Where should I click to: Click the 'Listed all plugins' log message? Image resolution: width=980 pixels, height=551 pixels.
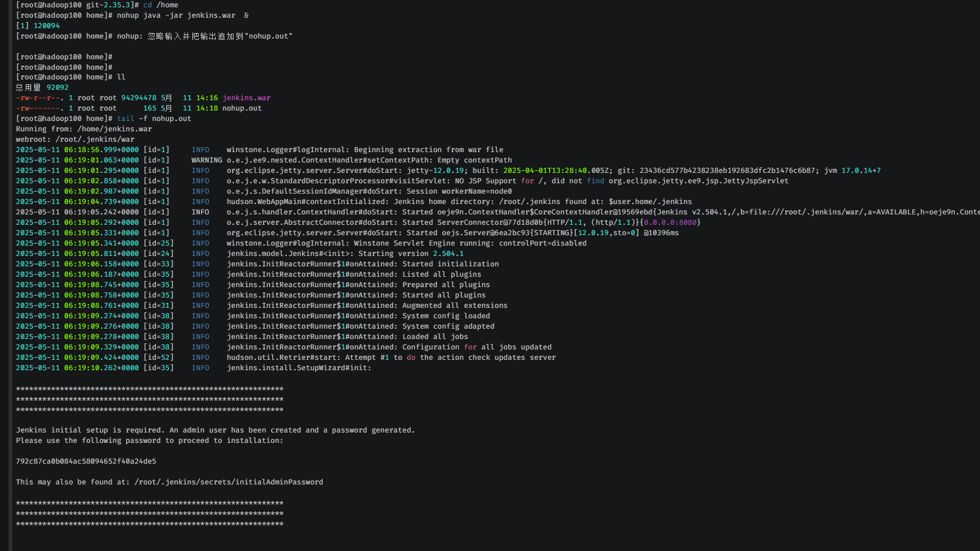pos(442,274)
